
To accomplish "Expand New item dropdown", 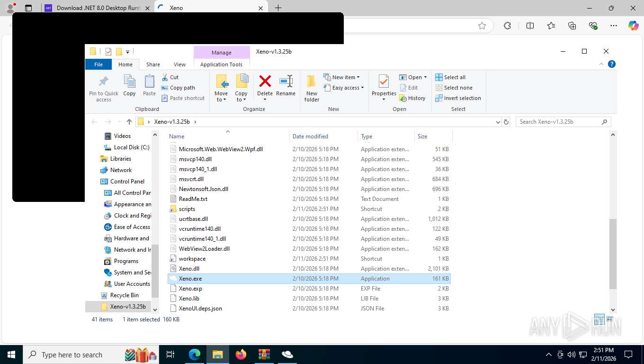I will click(x=341, y=77).
